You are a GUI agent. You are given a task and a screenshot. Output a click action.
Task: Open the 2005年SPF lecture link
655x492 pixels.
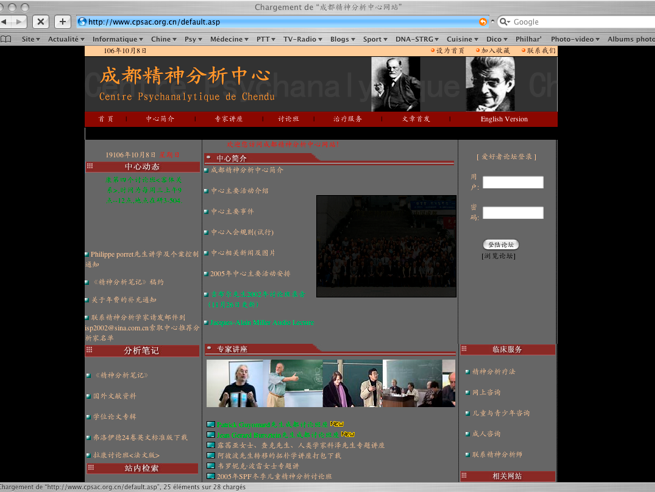point(274,477)
